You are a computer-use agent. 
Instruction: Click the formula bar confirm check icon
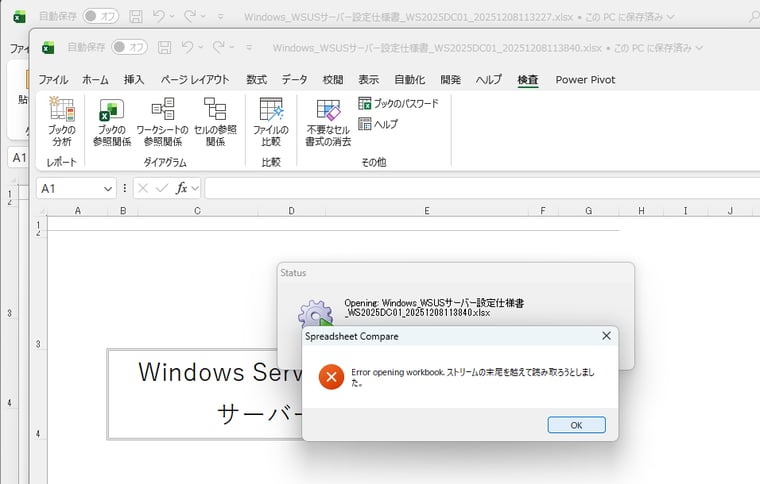tap(162, 188)
